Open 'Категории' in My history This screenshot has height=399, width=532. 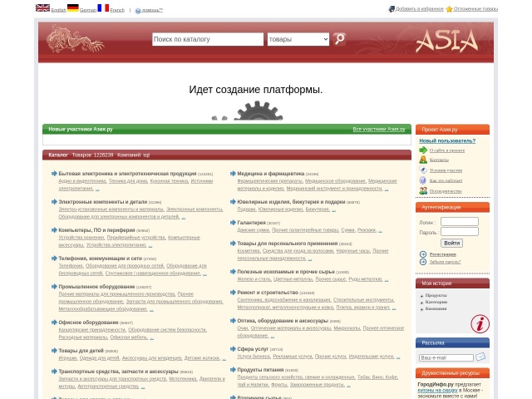tap(436, 302)
